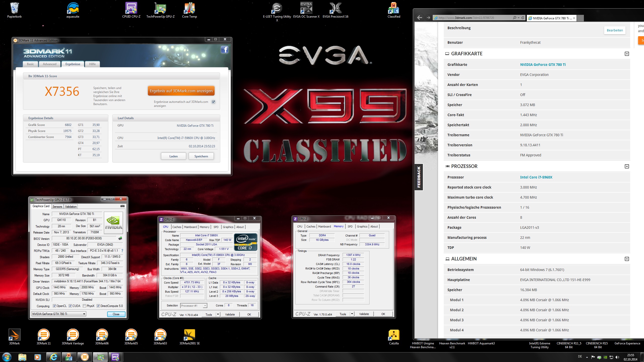
Task: Click Ergebnis auf 3DMark.com anzeigen button
Action: tap(181, 91)
